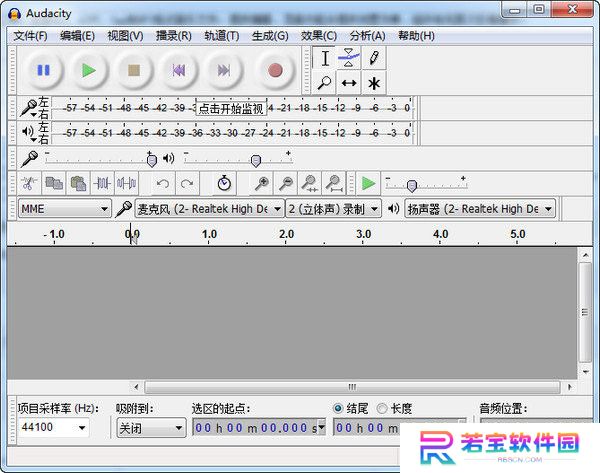Select the 长度 radio button
600x473 pixels.
[382, 408]
